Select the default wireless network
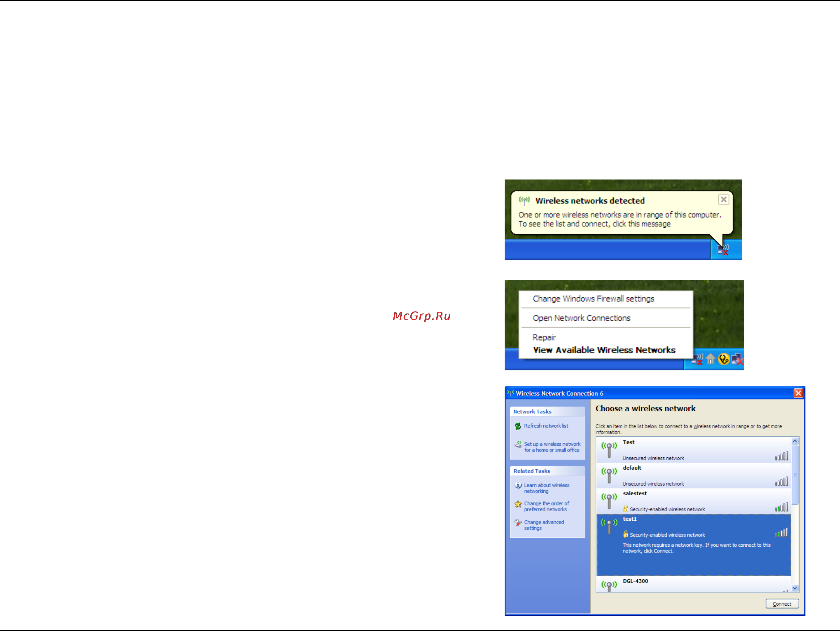This screenshot has height=631, width=840. [x=693, y=475]
